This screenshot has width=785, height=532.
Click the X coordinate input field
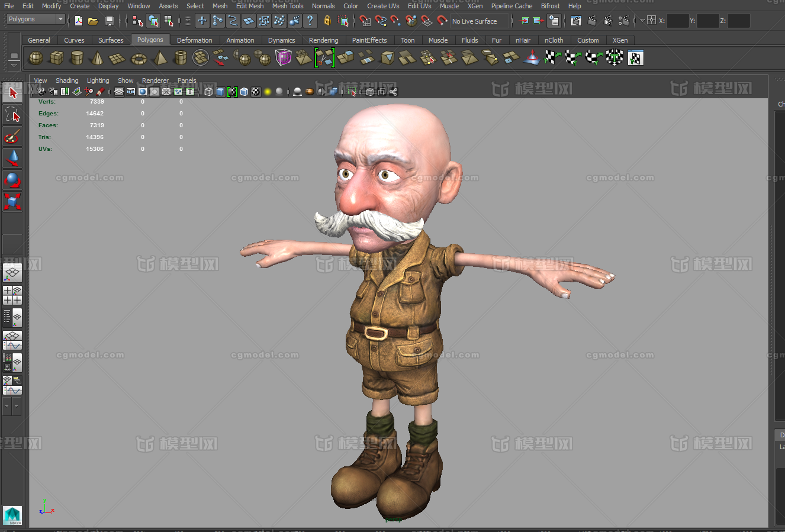(677, 21)
